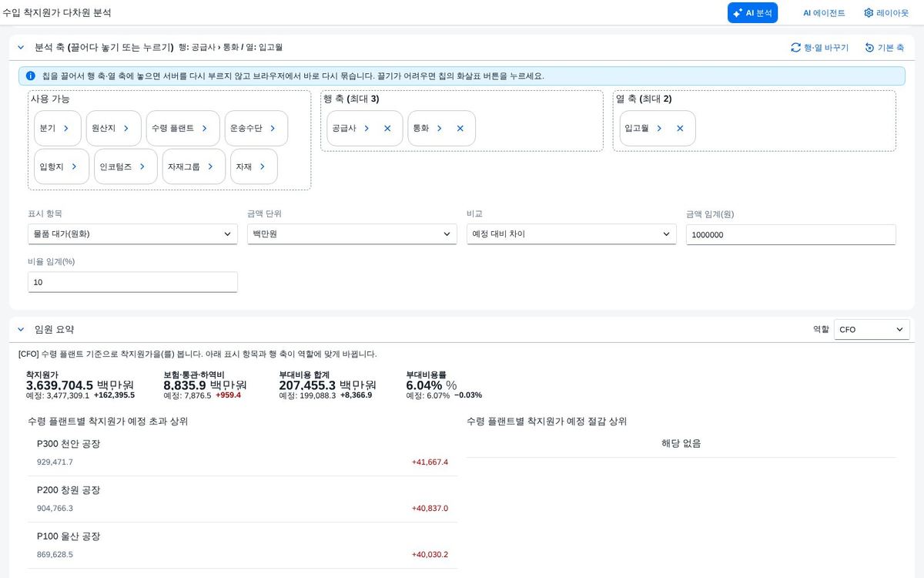The width and height of the screenshot is (924, 578).
Task: Click the 부대비용률 6.04% KPI
Action: (x=431, y=385)
